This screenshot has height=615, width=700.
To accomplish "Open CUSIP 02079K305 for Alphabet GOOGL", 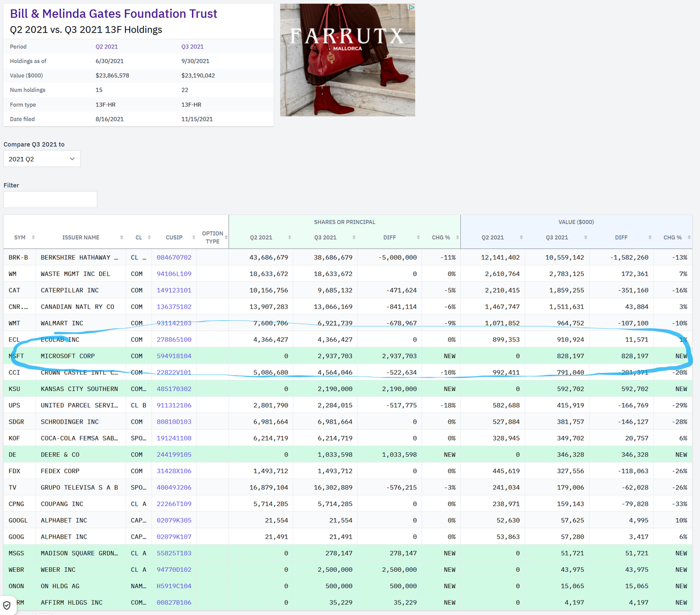I will tap(174, 520).
